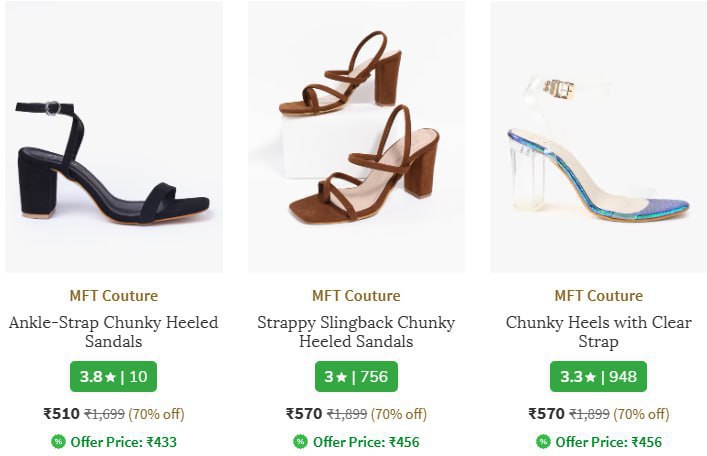Click the offer icon under Strappy Slingback sandals
The image size is (707, 456).
[x=300, y=442]
